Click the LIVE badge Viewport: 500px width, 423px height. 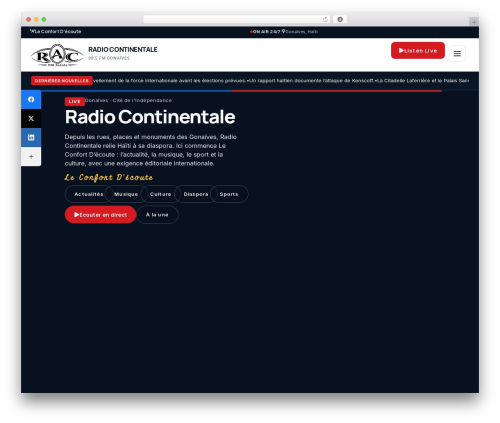pos(74,101)
